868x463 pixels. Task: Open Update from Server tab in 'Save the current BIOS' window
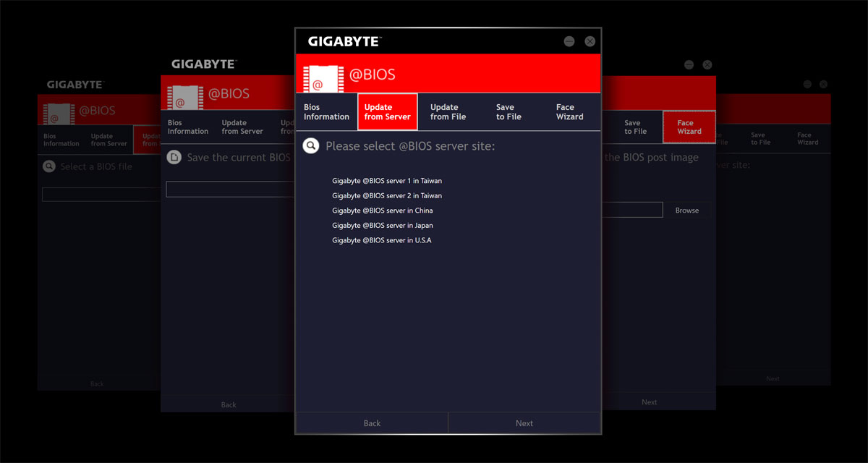pyautogui.click(x=242, y=127)
